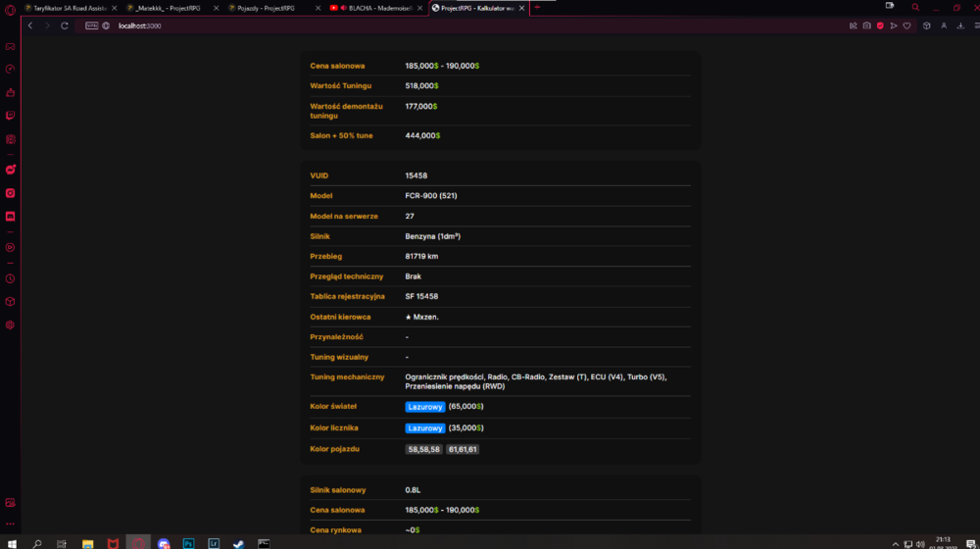Switch to BLACHA - Mademoiselle YouTube tab

(375, 8)
